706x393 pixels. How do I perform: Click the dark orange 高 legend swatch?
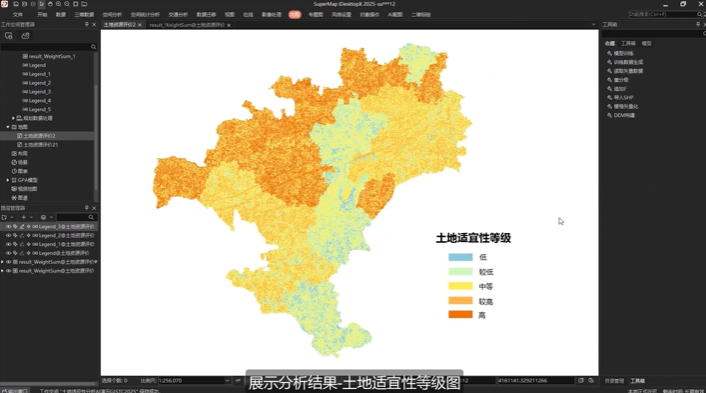click(460, 315)
